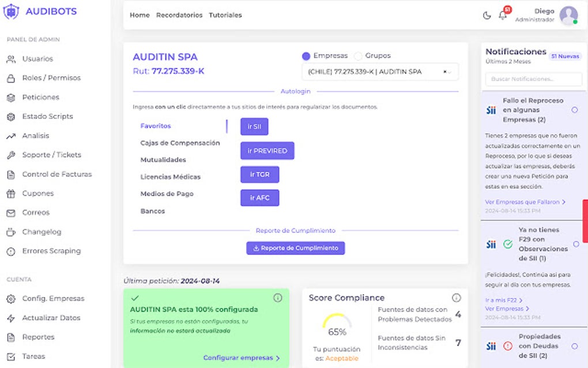This screenshot has width=588, height=368.
Task: Select Roles / Permisos in the admin panel
Action: (50, 78)
